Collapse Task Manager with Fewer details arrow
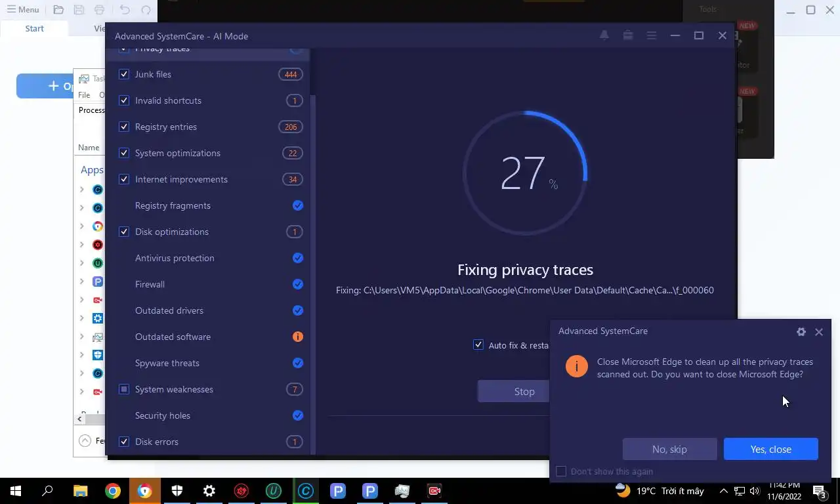840x504 pixels. click(x=85, y=441)
